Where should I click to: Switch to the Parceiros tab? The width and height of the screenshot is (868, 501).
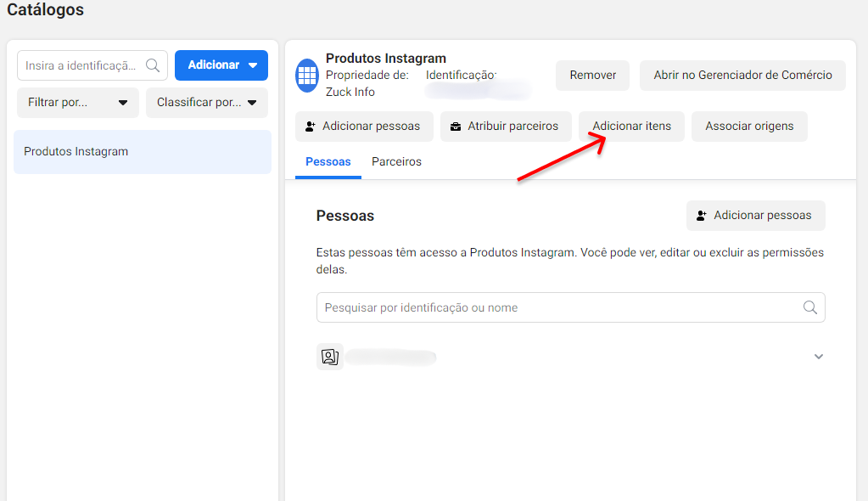[x=396, y=161]
